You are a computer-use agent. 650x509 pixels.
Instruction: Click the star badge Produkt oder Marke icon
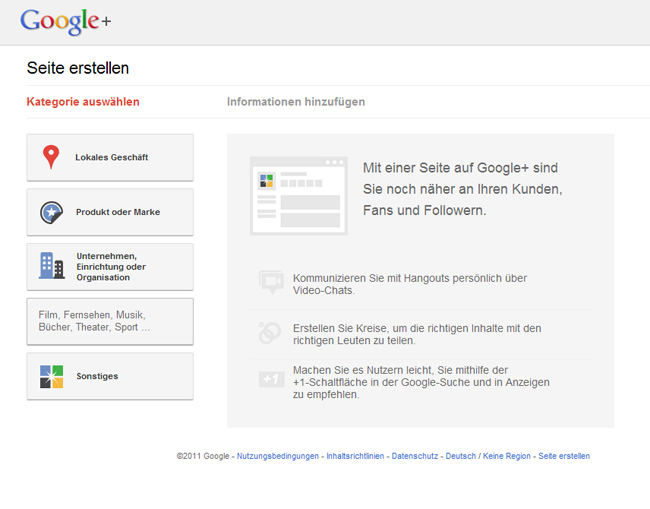tap(51, 212)
